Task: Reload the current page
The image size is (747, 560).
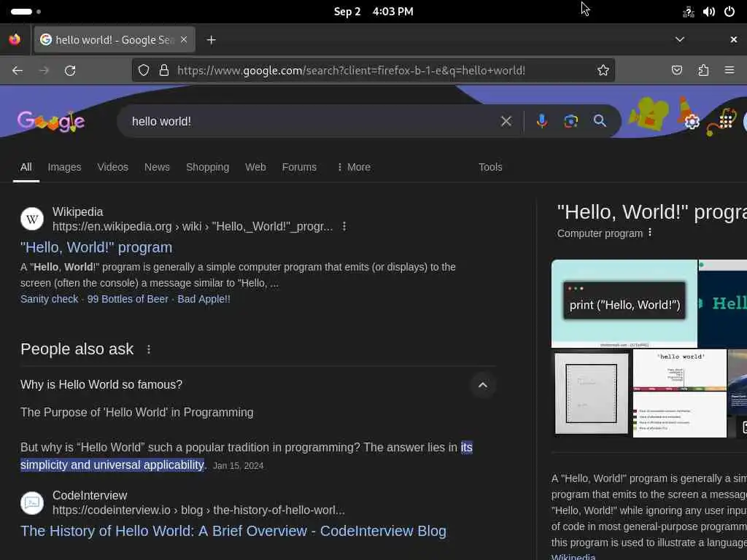Action: click(x=70, y=71)
